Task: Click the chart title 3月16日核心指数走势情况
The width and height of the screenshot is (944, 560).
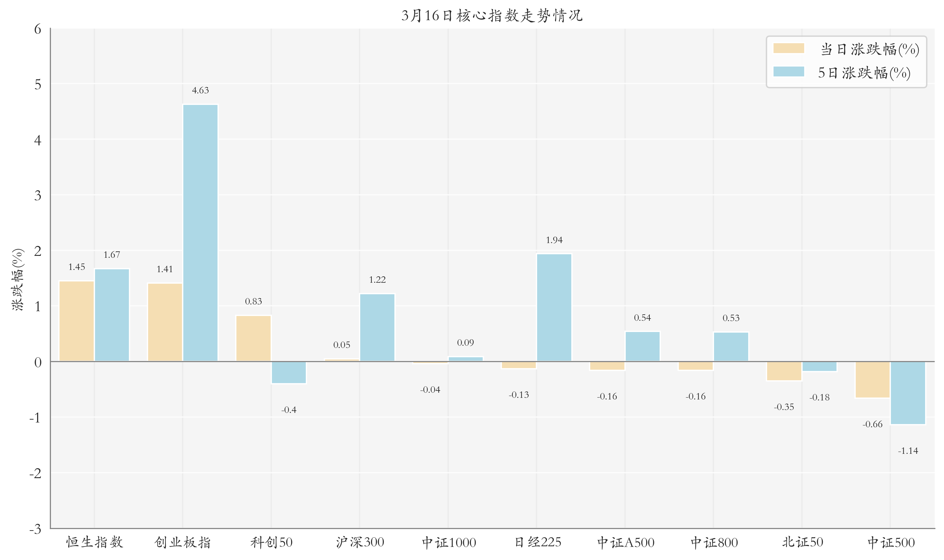Action: coord(492,15)
